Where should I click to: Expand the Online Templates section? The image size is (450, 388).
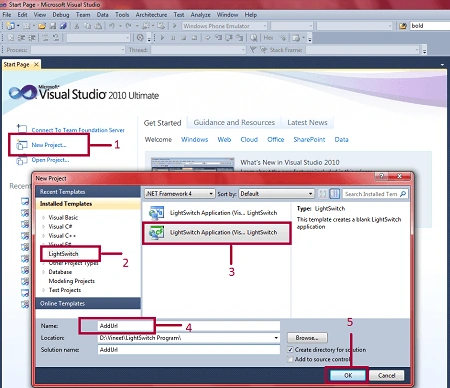click(88, 303)
